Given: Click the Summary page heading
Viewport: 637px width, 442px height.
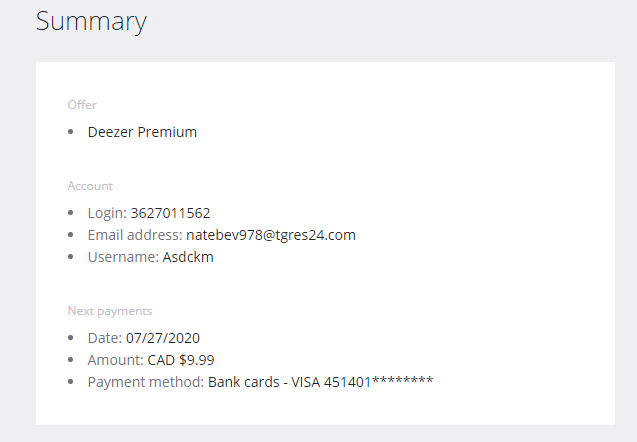Looking at the screenshot, I should pos(91,21).
